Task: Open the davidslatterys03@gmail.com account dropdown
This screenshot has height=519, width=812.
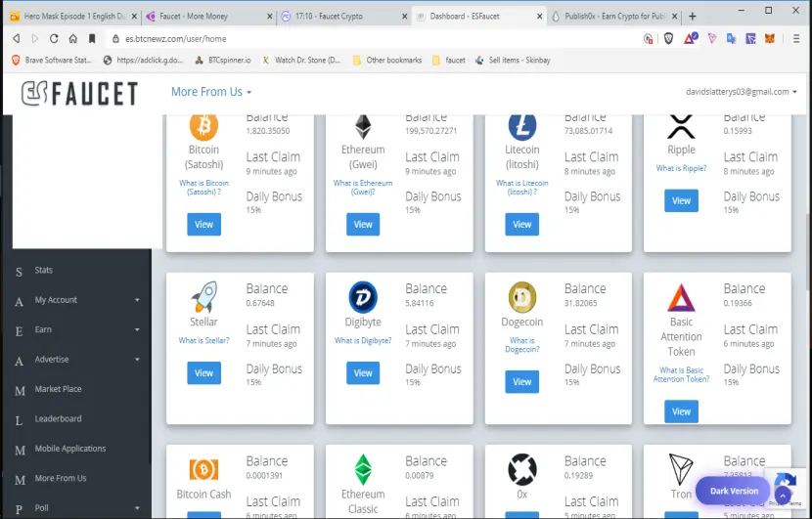Action: click(741, 92)
